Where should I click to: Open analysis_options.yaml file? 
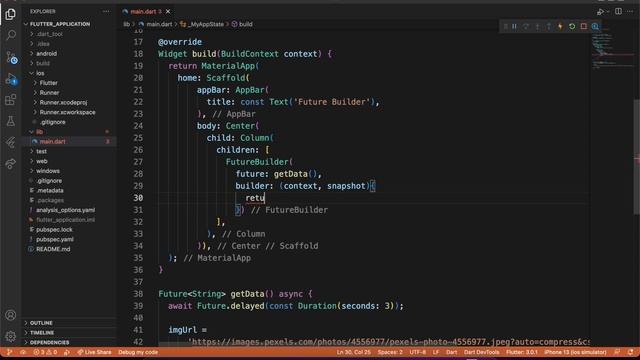tap(69, 210)
